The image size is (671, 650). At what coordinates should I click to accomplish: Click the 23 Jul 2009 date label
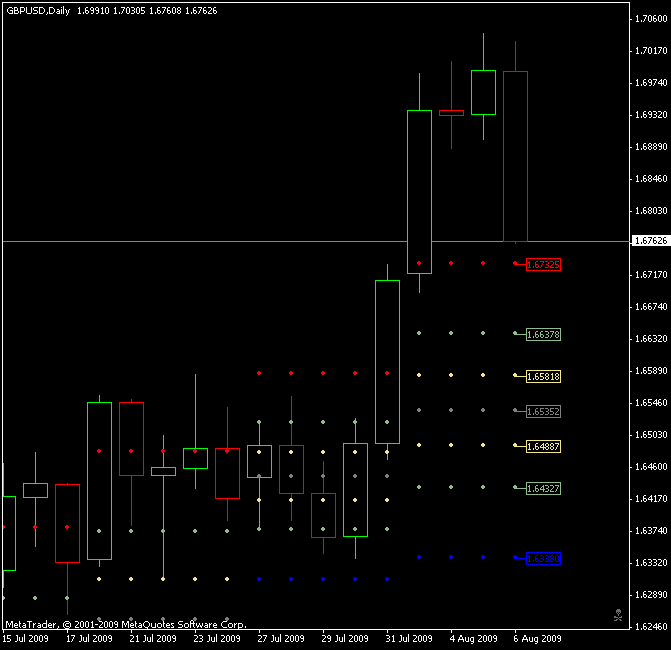click(x=217, y=638)
